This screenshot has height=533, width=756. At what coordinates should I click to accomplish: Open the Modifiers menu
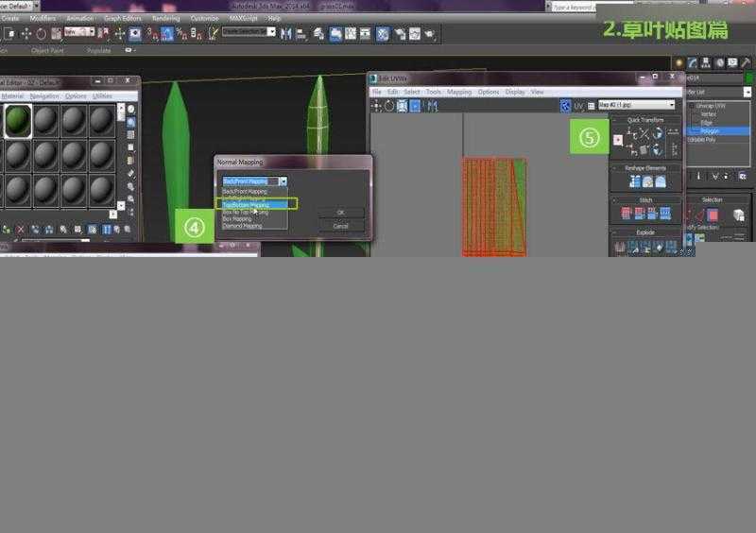[x=43, y=18]
